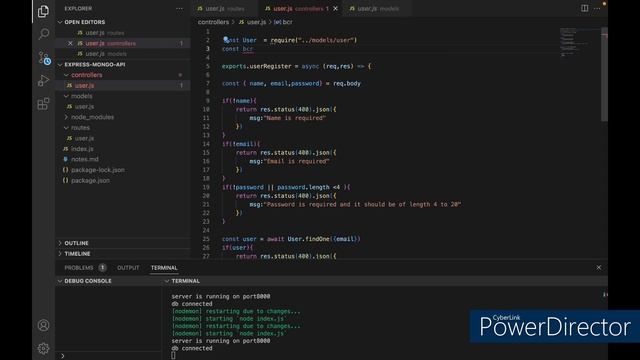Click line number 19 in the gutter
The height and width of the screenshot is (360, 640).
(x=206, y=187)
